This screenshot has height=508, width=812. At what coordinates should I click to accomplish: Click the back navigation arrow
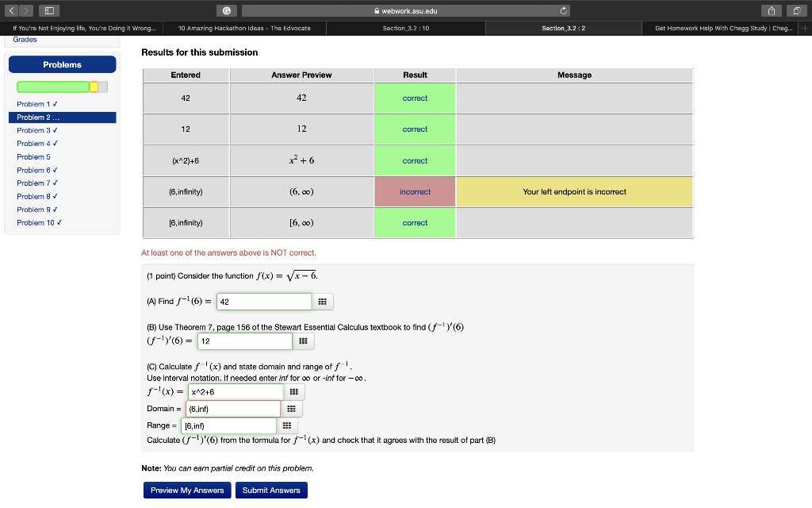click(10, 10)
